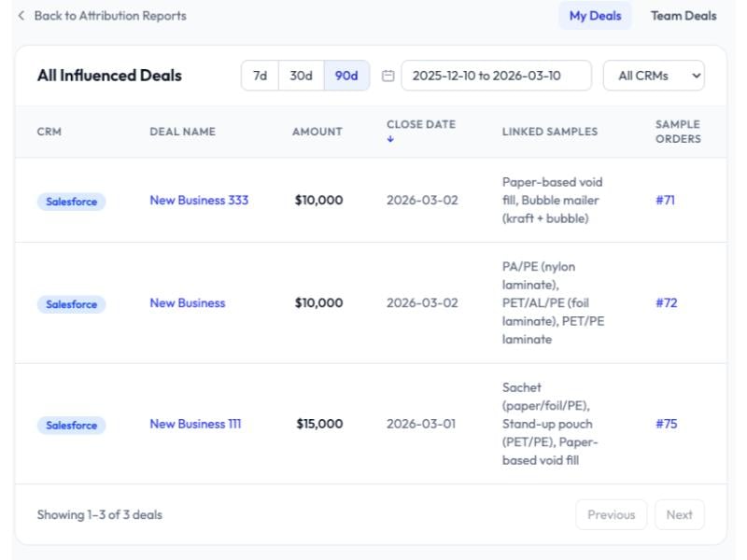This screenshot has width=747, height=560.
Task: Click the Next pagination button
Action: [680, 513]
